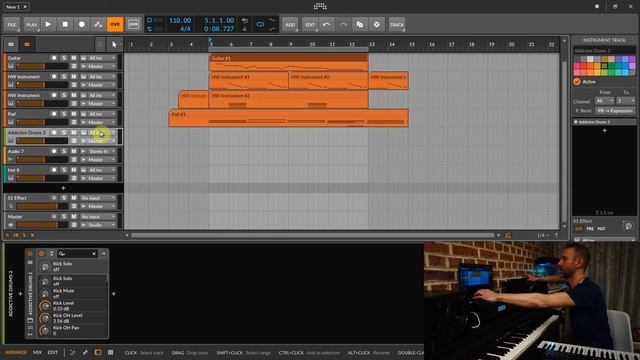This screenshot has height=360, width=640.
Task: Toggle device panel icon in bottom bar
Action: tap(98, 352)
